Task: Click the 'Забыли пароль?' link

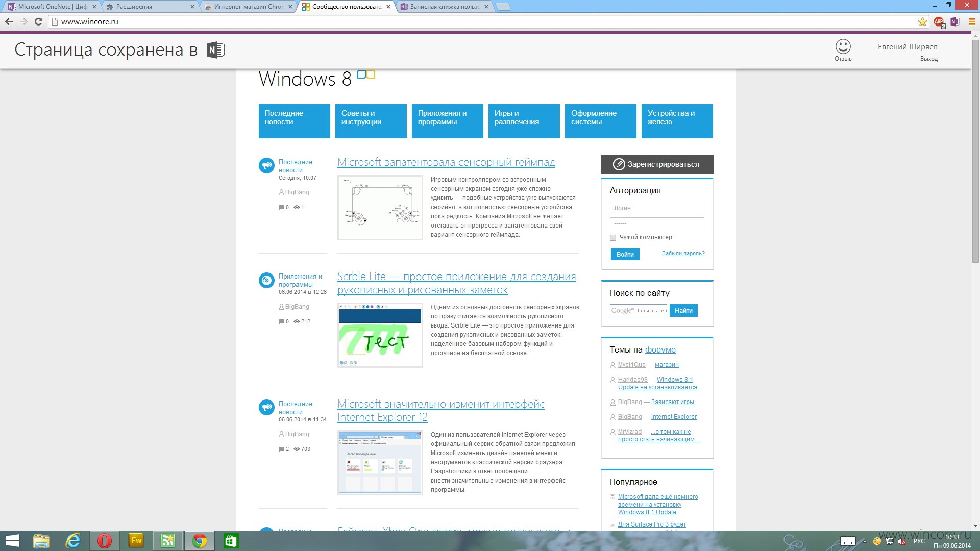Action: (683, 253)
